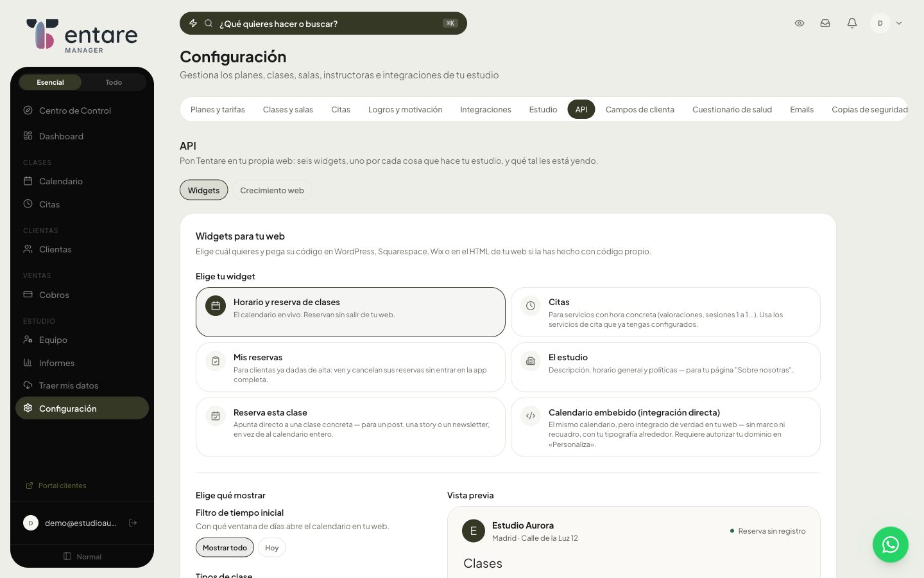924x578 pixels.
Task: Choose the Reserva esta clase widget card
Action: click(x=350, y=427)
